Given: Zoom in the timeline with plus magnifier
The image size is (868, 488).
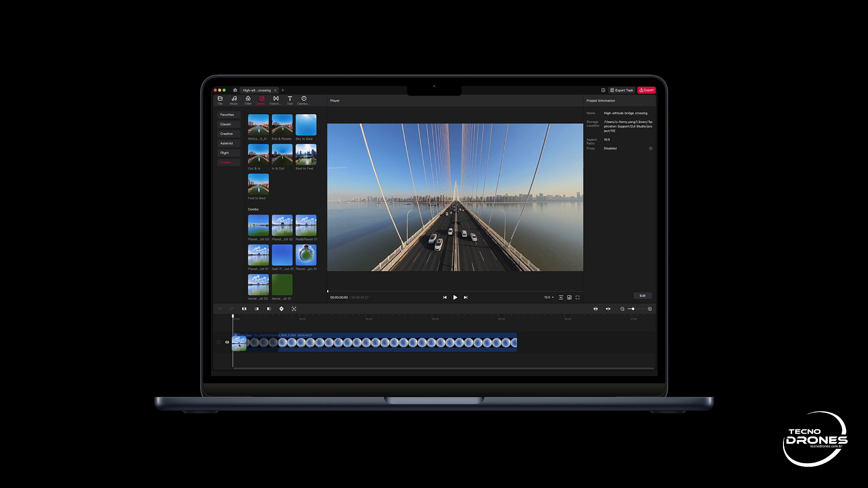Looking at the screenshot, I should 650,309.
